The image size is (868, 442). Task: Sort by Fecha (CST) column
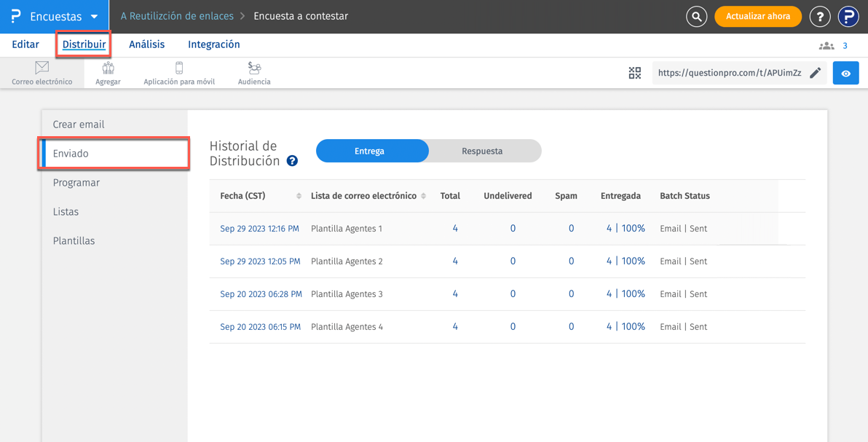coord(299,196)
